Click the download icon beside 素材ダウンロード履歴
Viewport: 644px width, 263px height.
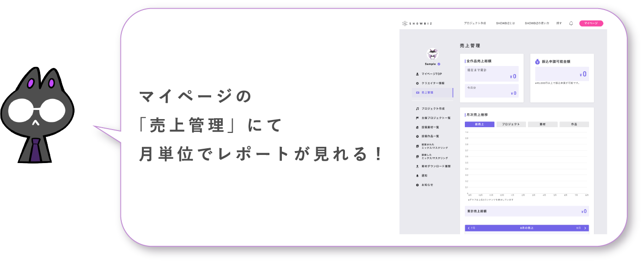[418, 166]
